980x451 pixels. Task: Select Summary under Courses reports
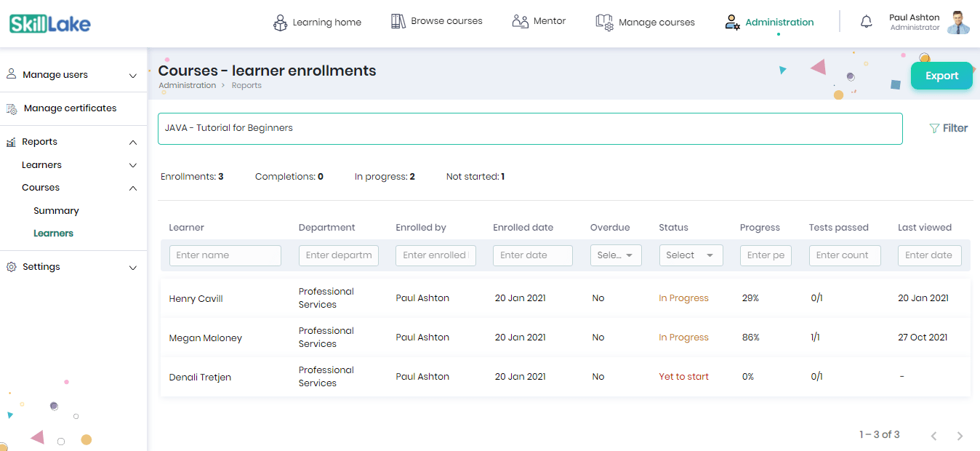[56, 211]
